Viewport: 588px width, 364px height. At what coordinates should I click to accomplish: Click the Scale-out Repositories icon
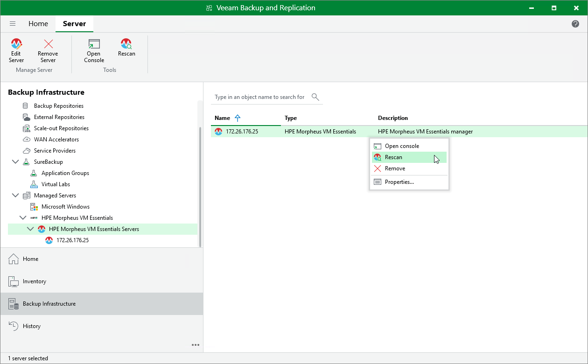coord(26,128)
